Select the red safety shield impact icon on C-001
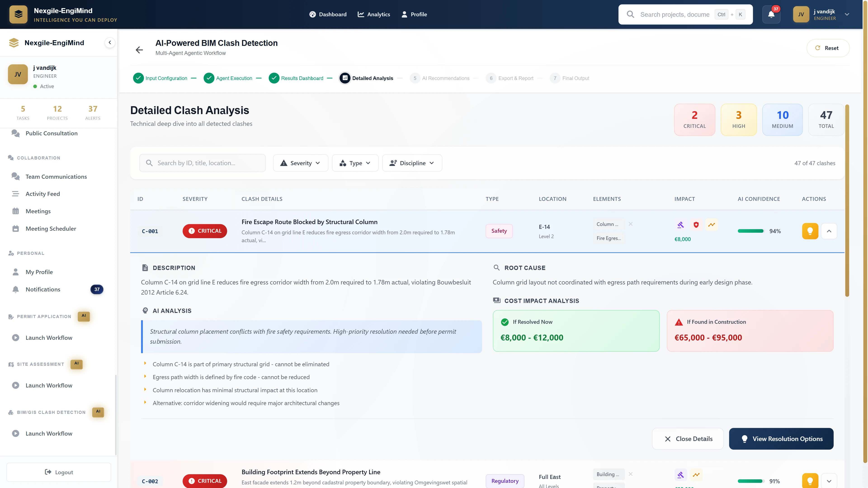868x488 pixels. [696, 225]
